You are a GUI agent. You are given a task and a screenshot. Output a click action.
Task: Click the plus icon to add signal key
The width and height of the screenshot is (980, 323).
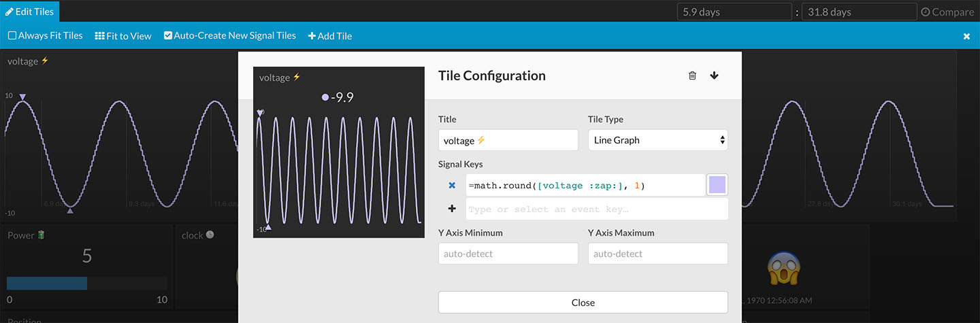point(452,209)
